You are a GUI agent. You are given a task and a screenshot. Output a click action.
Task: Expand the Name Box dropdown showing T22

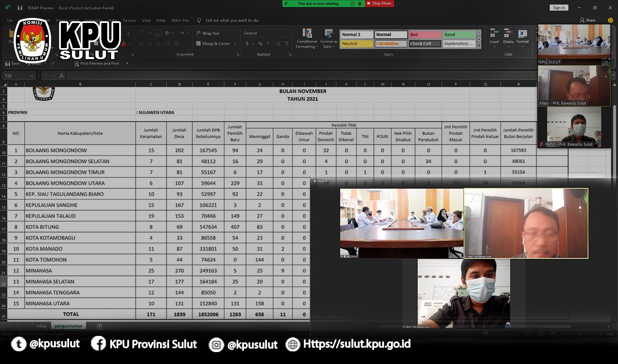[x=32, y=76]
